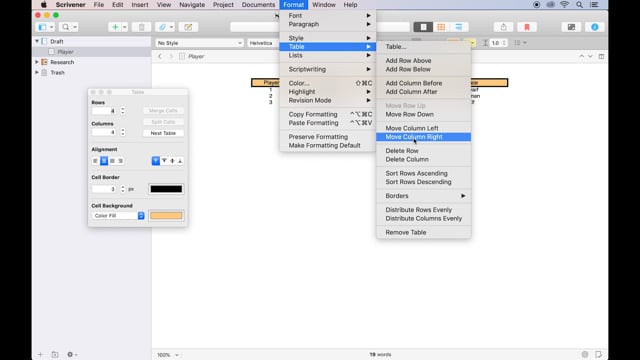Set horizontal alignment to center in Table panel
Image resolution: width=640 pixels, height=360 pixels.
pos(104,161)
